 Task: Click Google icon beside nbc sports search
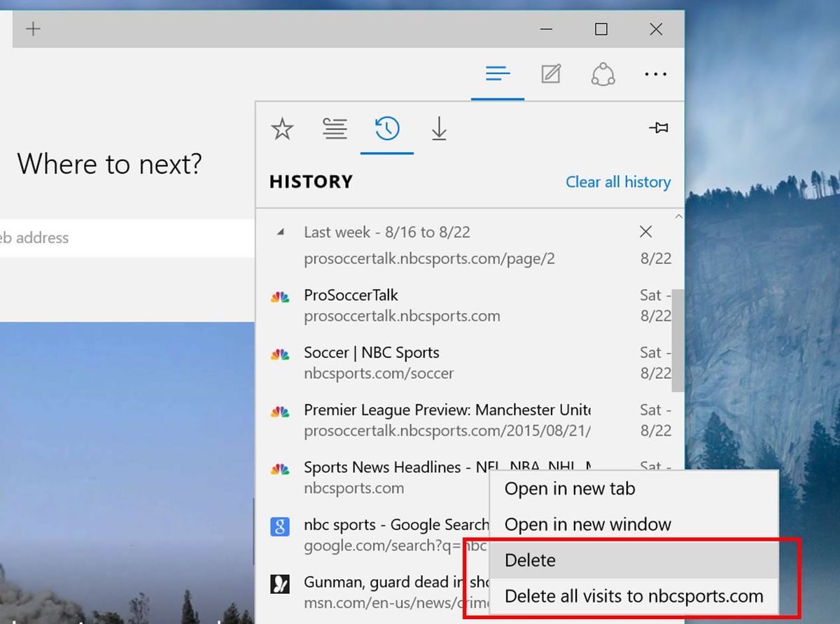tap(280, 526)
